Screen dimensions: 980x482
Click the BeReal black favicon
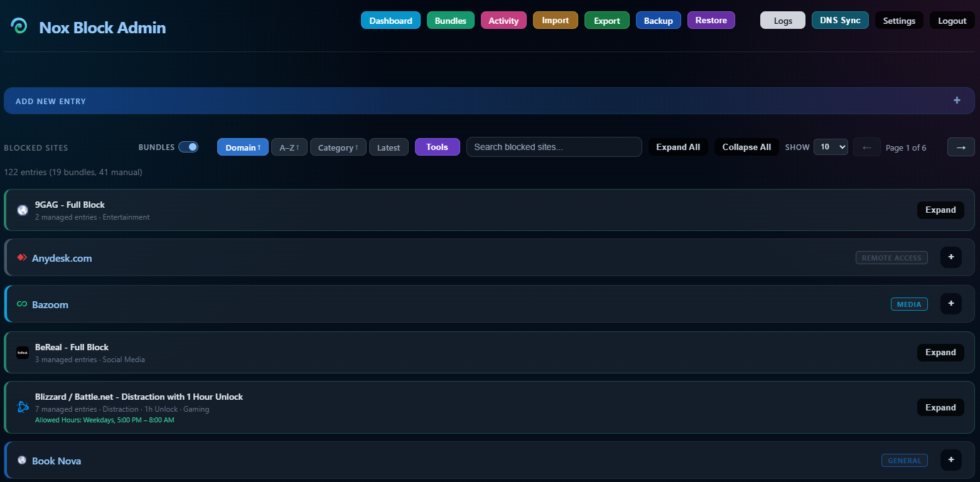click(x=23, y=353)
